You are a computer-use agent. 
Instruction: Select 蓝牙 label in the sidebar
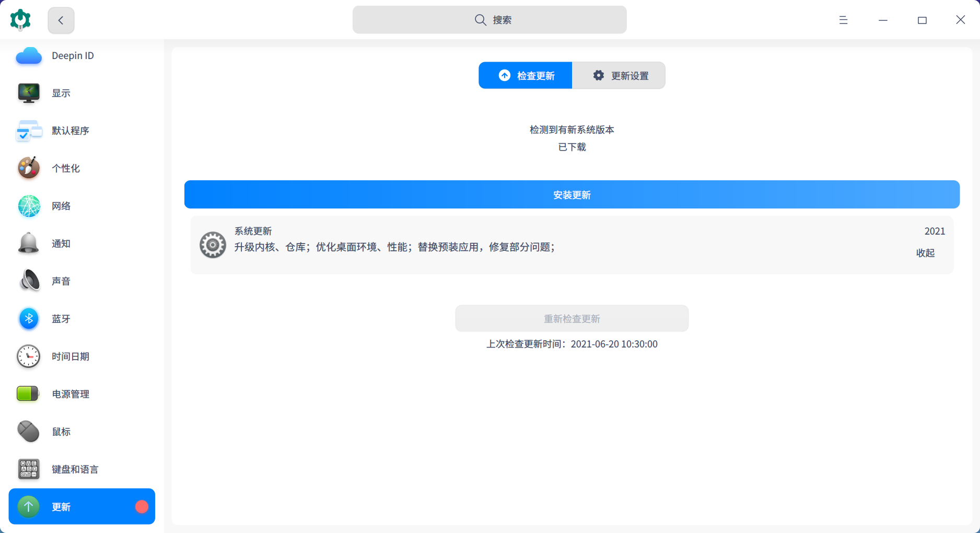(x=61, y=319)
